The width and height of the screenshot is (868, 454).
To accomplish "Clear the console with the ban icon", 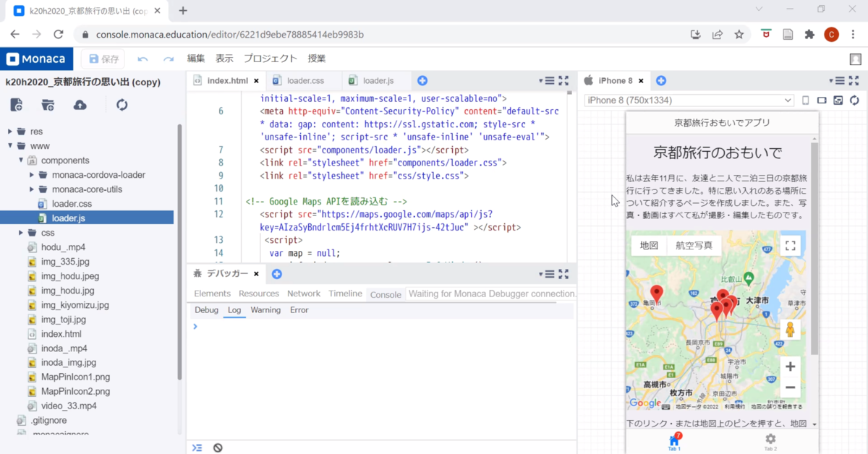I will pyautogui.click(x=218, y=447).
